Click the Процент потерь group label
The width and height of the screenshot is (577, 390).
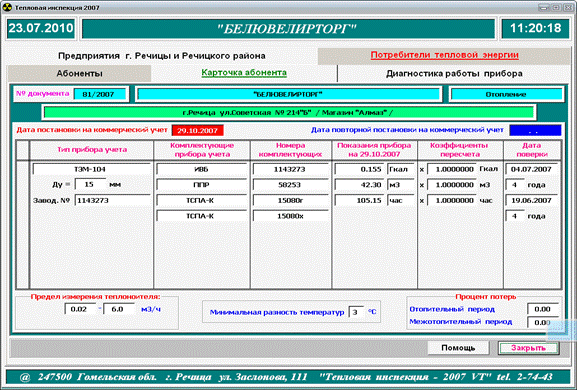[x=486, y=297]
